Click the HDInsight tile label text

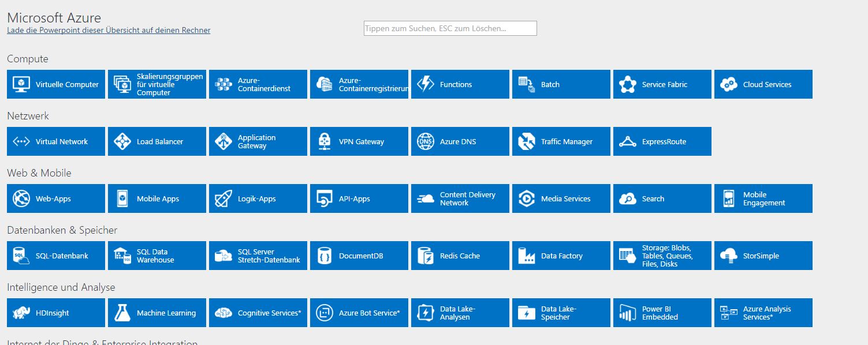[x=53, y=313]
